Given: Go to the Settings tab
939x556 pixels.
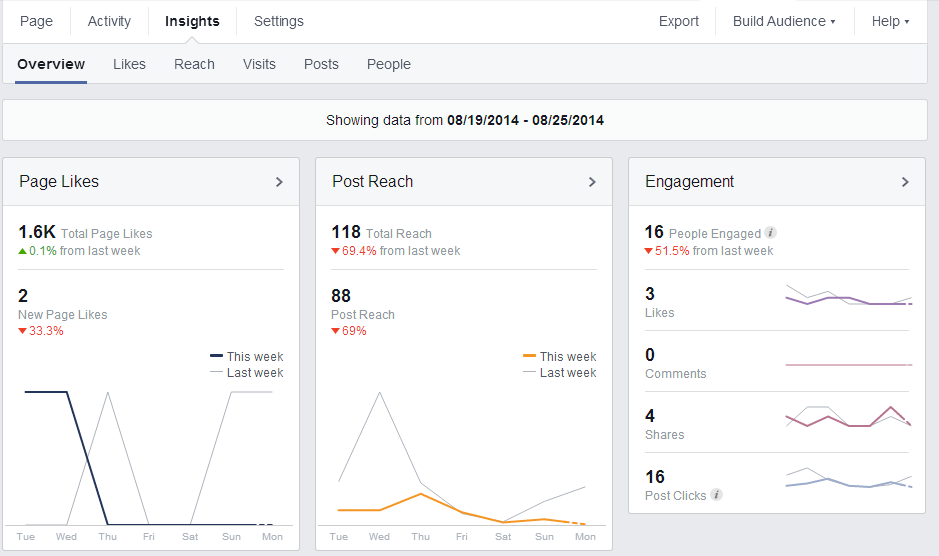Looking at the screenshot, I should point(279,21).
